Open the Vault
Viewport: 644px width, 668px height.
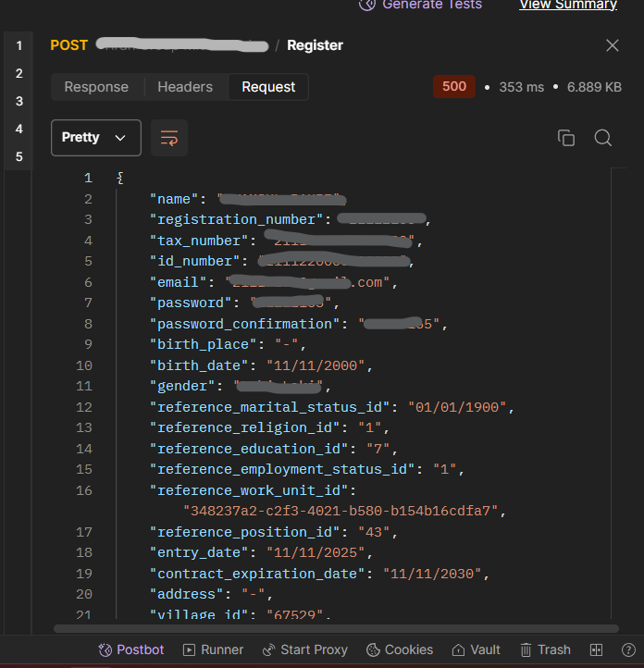tap(476, 649)
